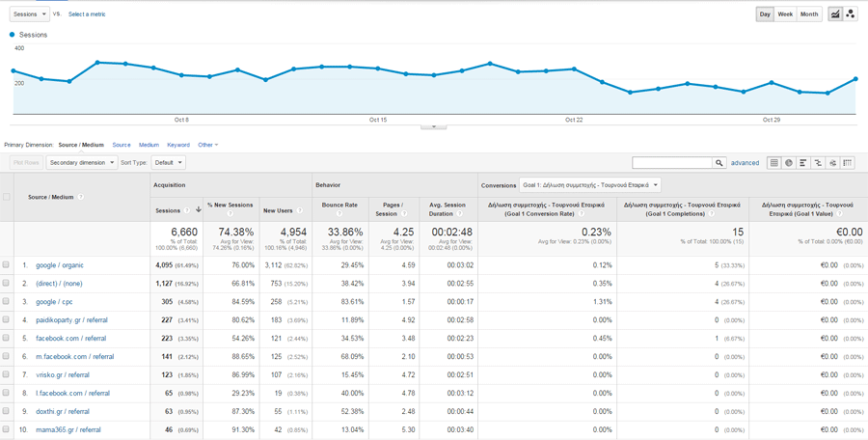Expand the Other primary dimension menu
The width and height of the screenshot is (868, 440).
(208, 145)
